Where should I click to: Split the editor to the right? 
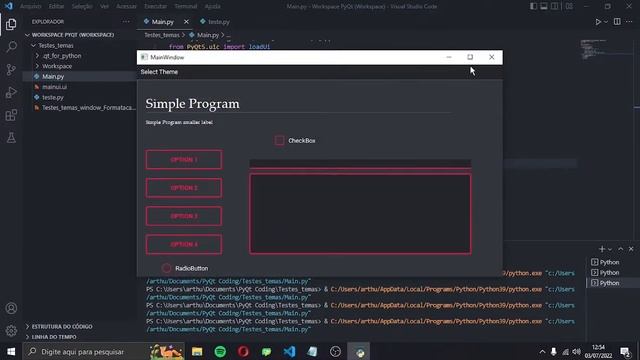pyautogui.click(x=617, y=22)
